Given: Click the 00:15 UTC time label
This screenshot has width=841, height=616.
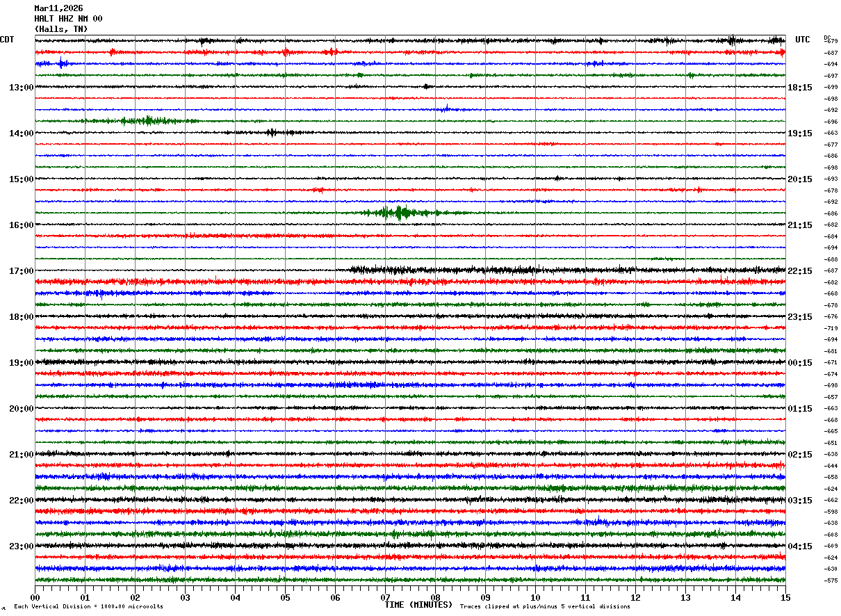Looking at the screenshot, I should pos(800,362).
